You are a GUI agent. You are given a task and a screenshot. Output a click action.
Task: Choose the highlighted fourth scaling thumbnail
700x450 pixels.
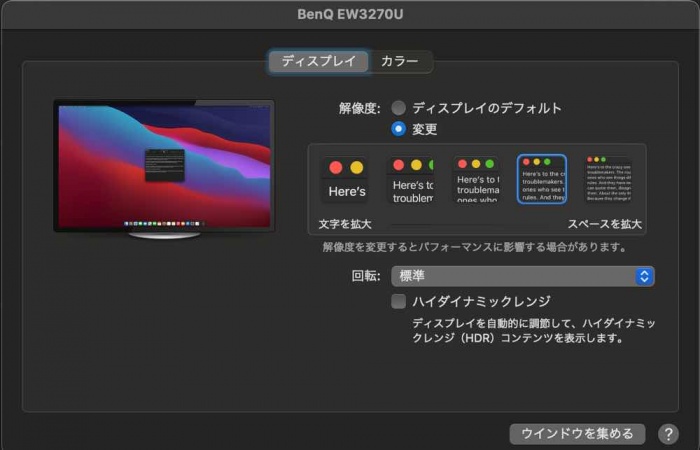pyautogui.click(x=542, y=179)
